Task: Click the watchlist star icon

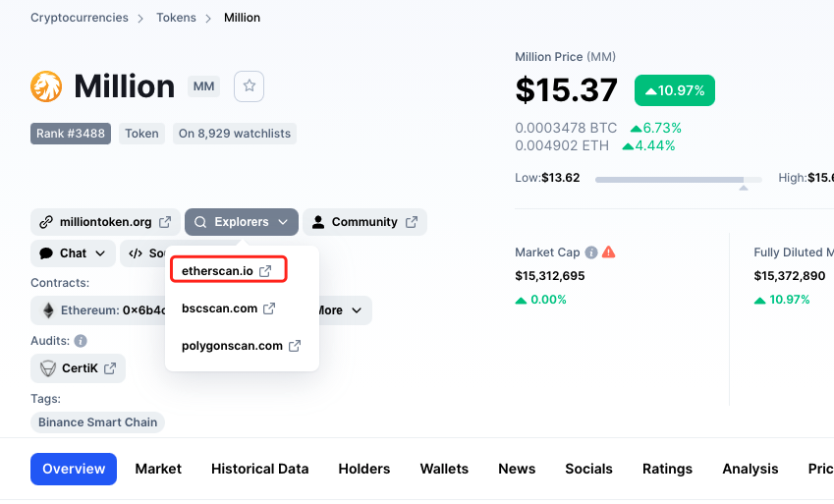Action: point(250,86)
